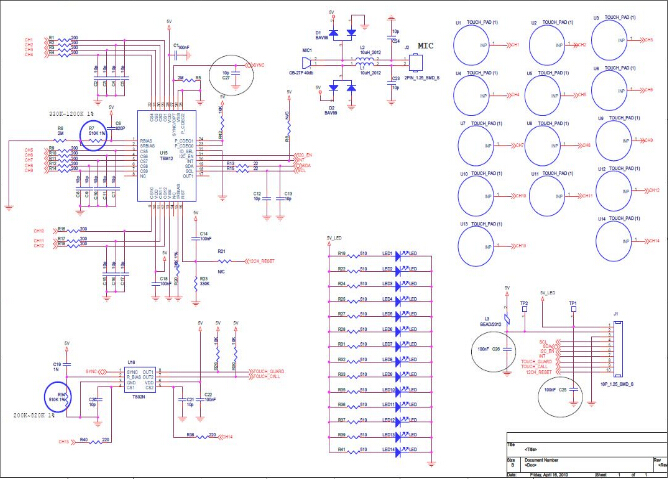Image resolution: width=668 pixels, height=479 pixels.
Task: Select inductor L2 on the mic line
Action: click(x=364, y=58)
